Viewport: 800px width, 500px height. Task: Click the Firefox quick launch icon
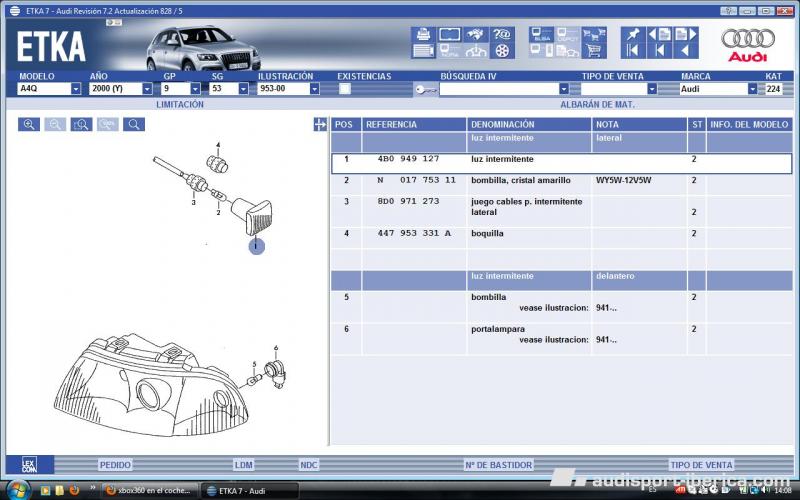click(74, 490)
